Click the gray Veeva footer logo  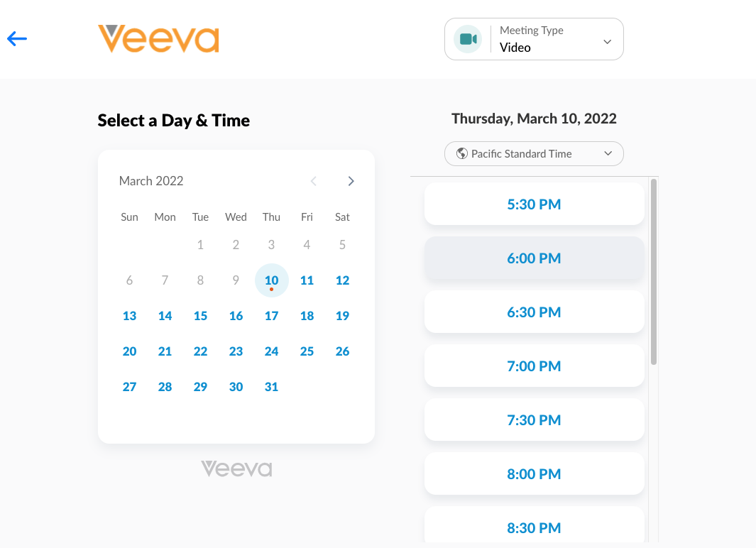pyautogui.click(x=236, y=468)
